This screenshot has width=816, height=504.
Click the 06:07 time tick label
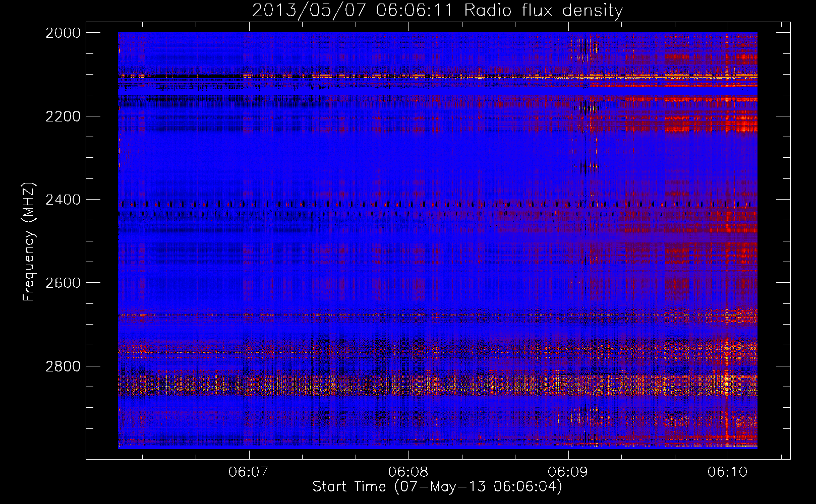(x=248, y=472)
